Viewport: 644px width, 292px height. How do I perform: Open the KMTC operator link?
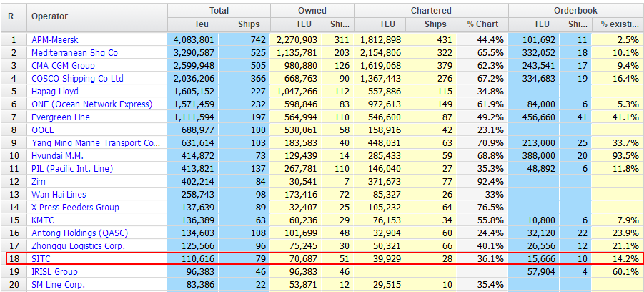43,220
